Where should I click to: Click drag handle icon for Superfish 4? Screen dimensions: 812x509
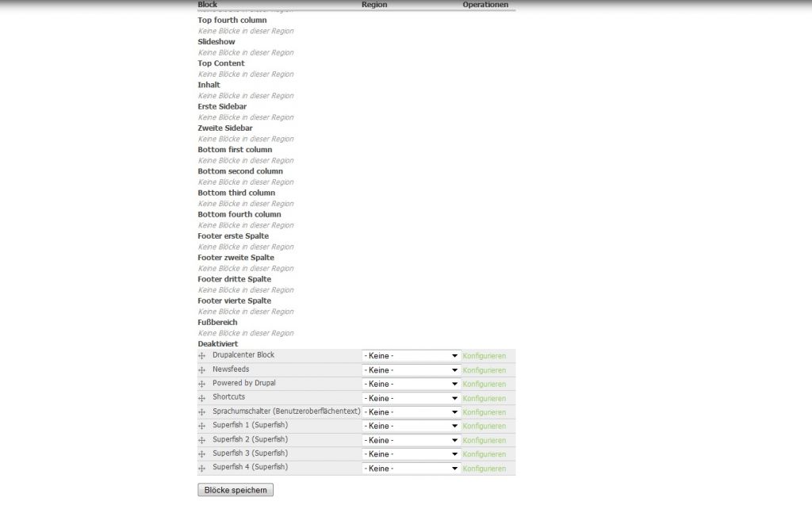click(201, 468)
